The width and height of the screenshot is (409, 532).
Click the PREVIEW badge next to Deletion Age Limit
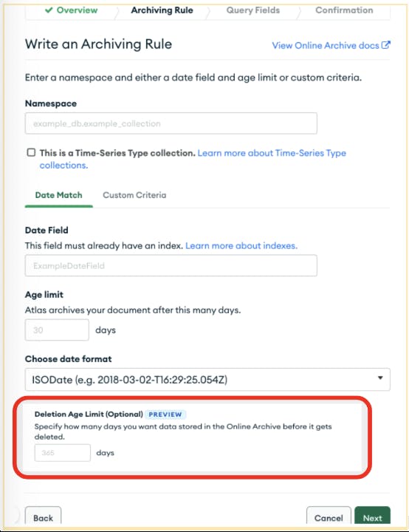[x=165, y=415]
